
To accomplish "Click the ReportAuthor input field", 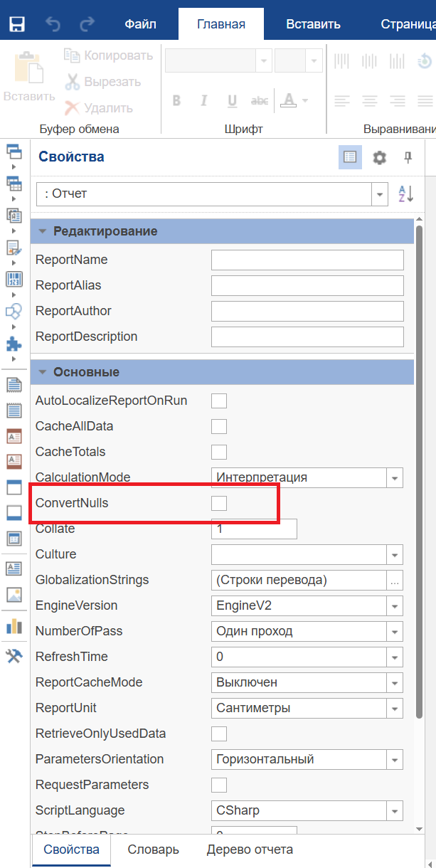I will (x=307, y=311).
